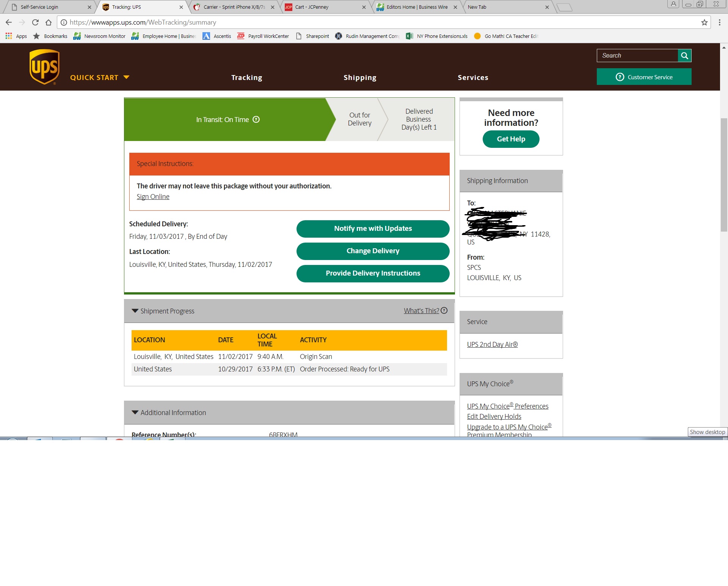Click the site info icon in address bar
The width and height of the screenshot is (728, 586).
64,22
